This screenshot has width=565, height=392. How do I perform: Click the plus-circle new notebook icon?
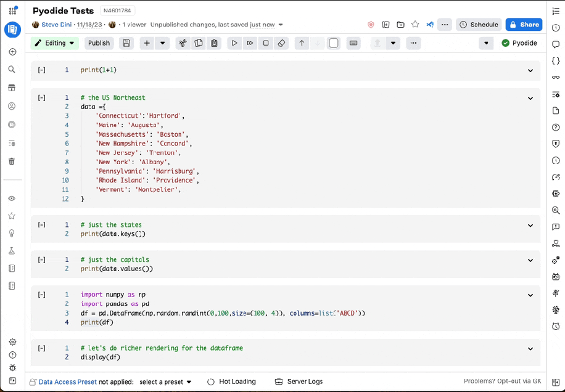tap(12, 52)
